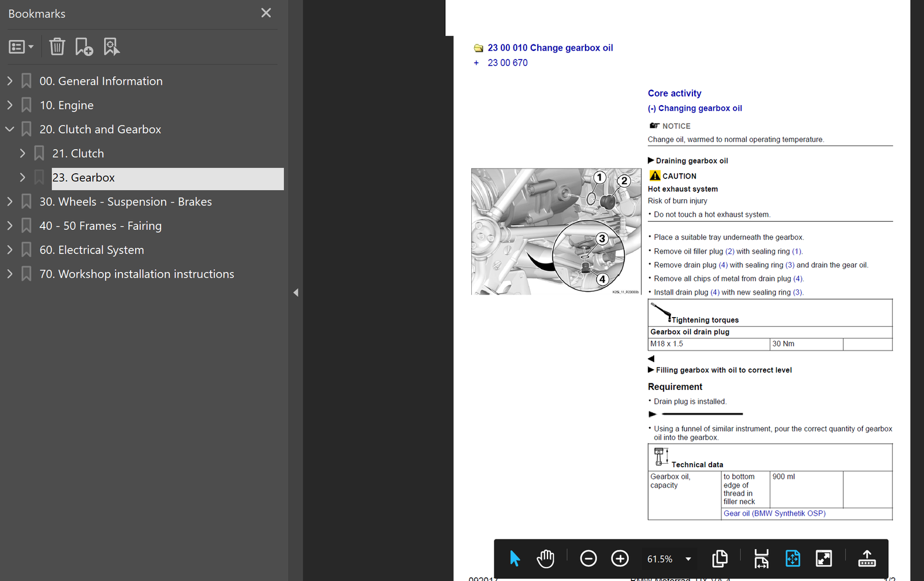Expand the 60. Electrical System bookmark

click(x=10, y=250)
